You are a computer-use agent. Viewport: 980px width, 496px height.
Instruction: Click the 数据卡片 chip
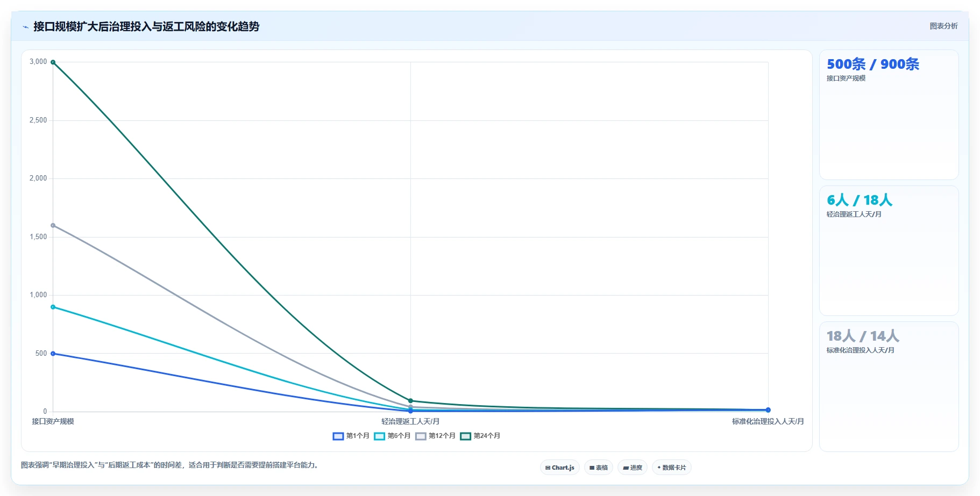pos(671,468)
